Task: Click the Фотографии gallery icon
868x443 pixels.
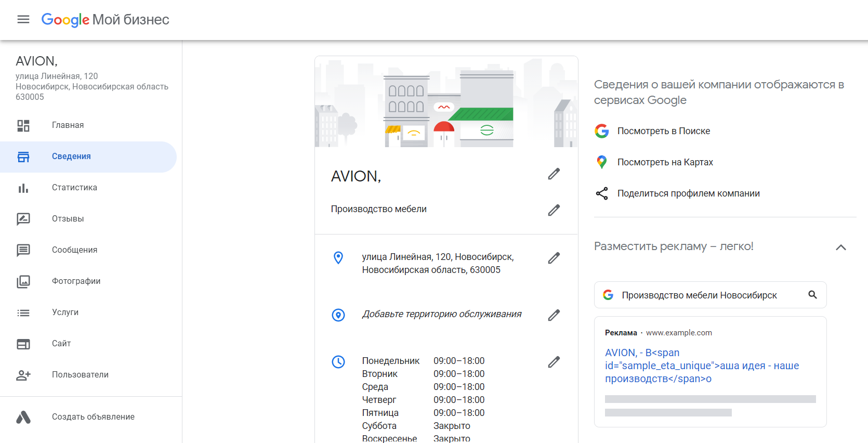Action: click(23, 281)
